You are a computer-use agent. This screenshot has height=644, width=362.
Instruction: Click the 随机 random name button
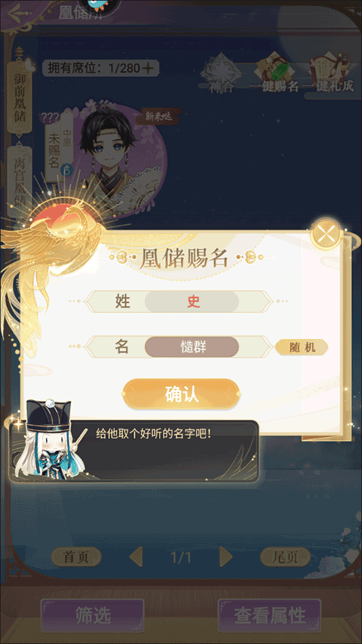click(302, 347)
